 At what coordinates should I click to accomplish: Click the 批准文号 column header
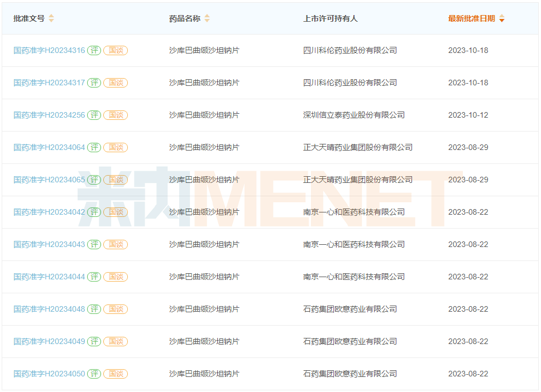[29, 18]
